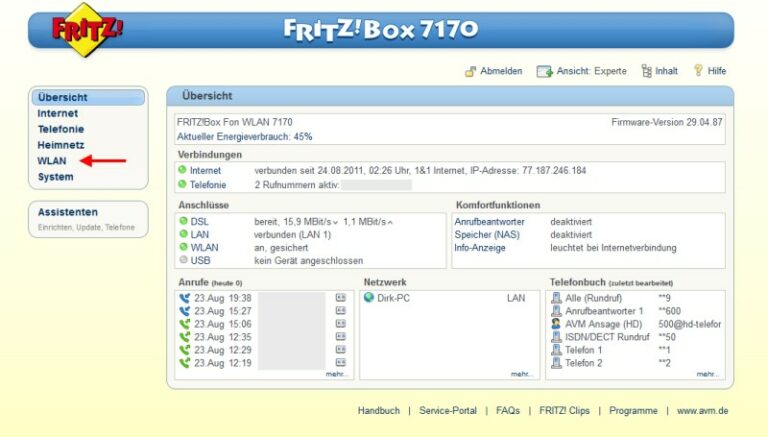Screen dimensions: 768x437
Task: Click the Telefon 1 phone icon
Action: click(x=556, y=350)
